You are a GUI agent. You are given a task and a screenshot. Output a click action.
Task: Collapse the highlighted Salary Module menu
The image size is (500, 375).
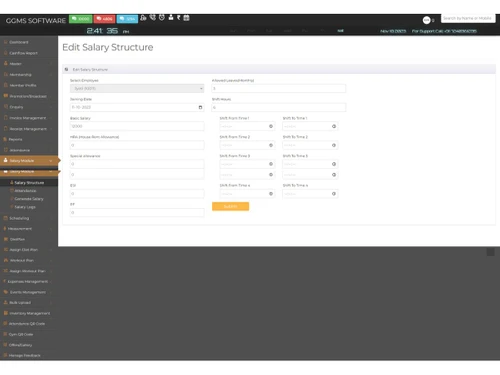(x=51, y=161)
